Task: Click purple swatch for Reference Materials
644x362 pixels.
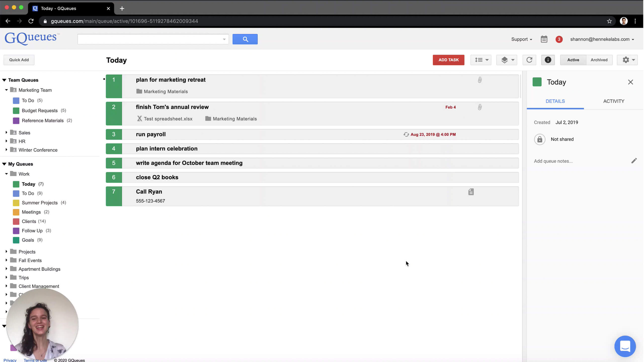Action: 16,121
